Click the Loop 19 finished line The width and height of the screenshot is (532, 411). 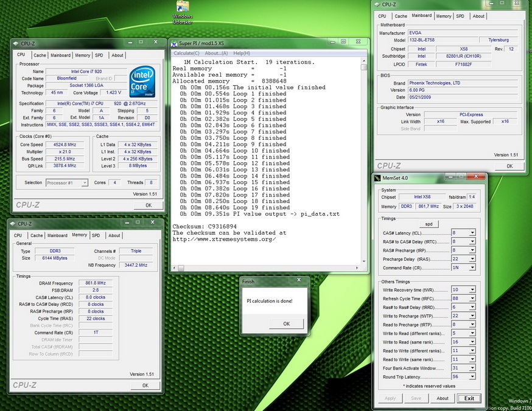[x=235, y=208]
